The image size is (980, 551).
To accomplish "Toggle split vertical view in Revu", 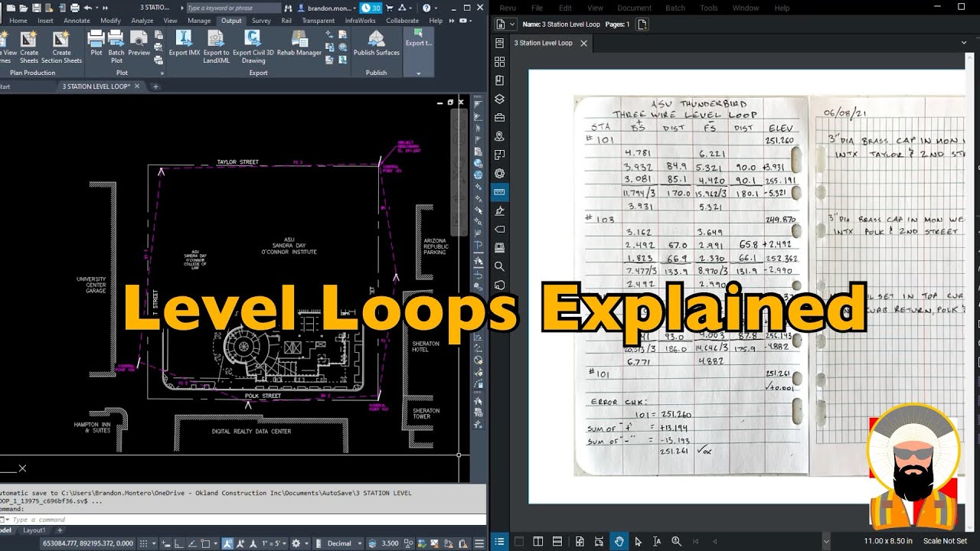I will coord(538,541).
